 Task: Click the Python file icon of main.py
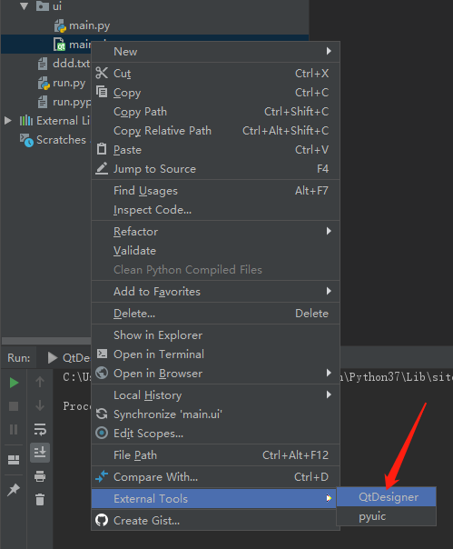[60, 26]
